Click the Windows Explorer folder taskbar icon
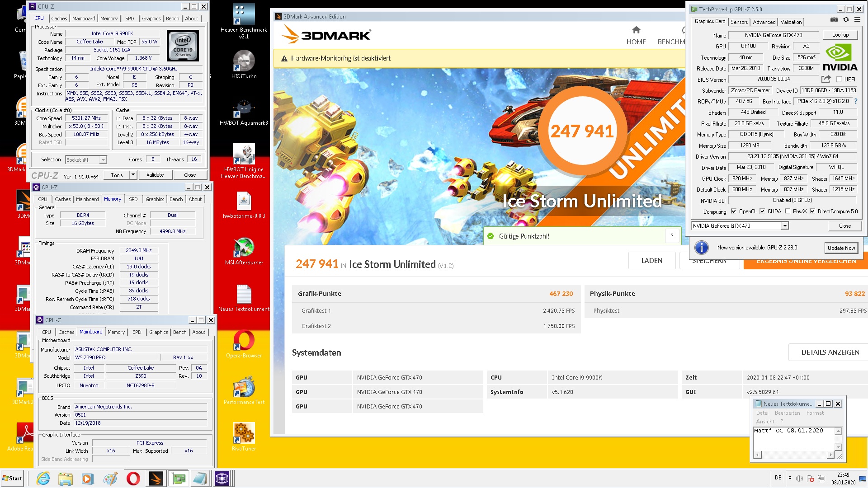 point(66,478)
